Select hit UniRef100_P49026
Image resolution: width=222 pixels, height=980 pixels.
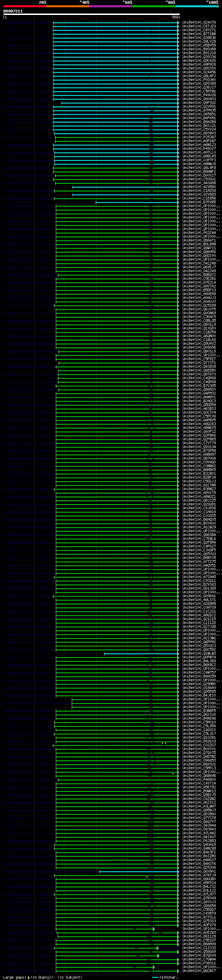coord(199,95)
